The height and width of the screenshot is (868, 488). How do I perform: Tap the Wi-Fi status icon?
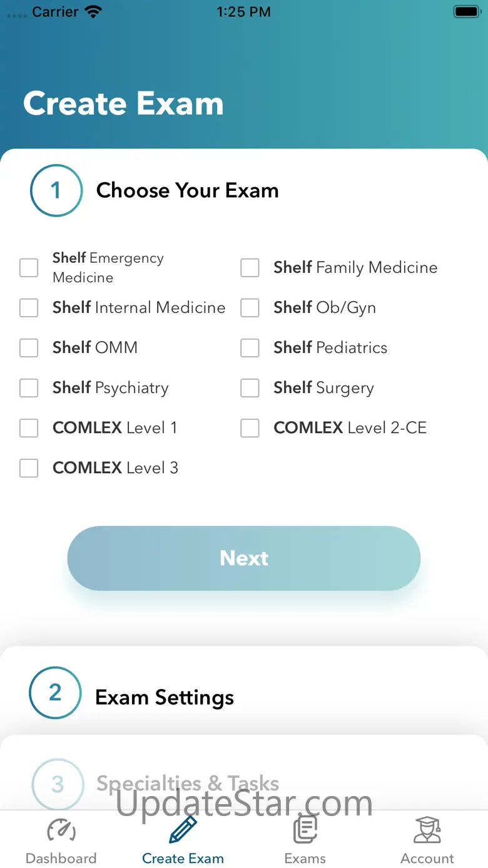pos(94,12)
